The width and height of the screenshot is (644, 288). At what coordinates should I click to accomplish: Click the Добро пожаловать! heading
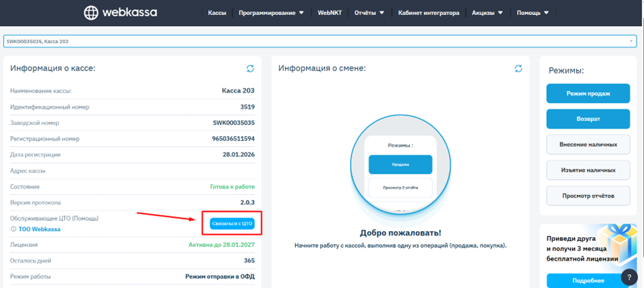[x=401, y=233]
